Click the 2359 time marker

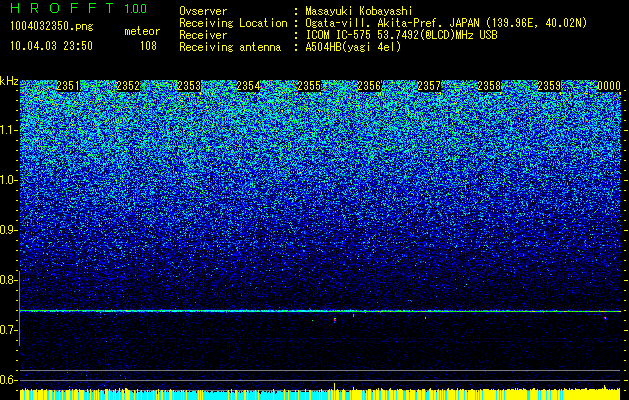point(550,86)
